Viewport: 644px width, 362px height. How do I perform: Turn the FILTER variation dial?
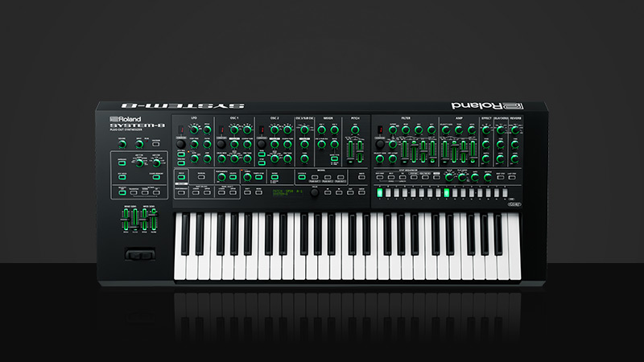pos(380,144)
